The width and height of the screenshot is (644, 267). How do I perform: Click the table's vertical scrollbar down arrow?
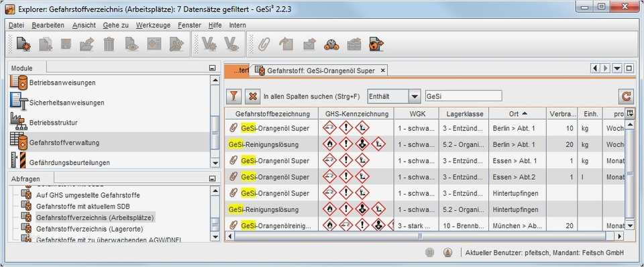coord(630,225)
